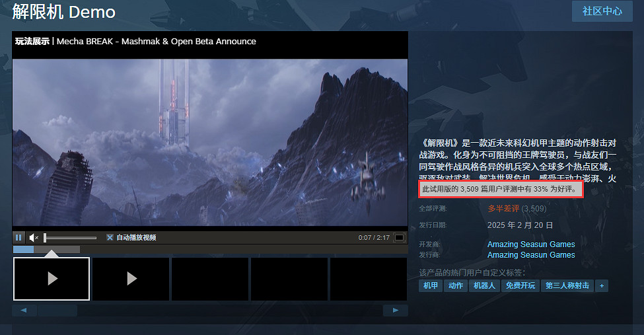This screenshot has height=335, width=644.
Task: Click the 发行日期 label
Action: (433, 225)
